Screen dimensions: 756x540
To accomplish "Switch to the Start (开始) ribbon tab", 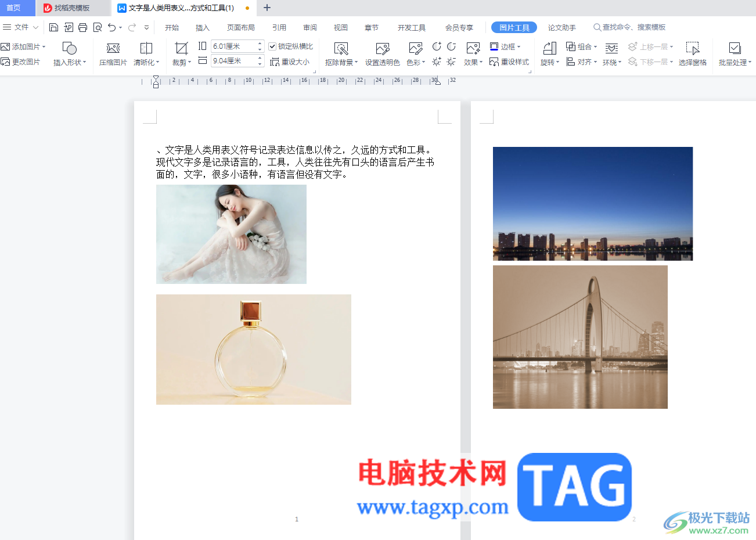I will pyautogui.click(x=172, y=27).
